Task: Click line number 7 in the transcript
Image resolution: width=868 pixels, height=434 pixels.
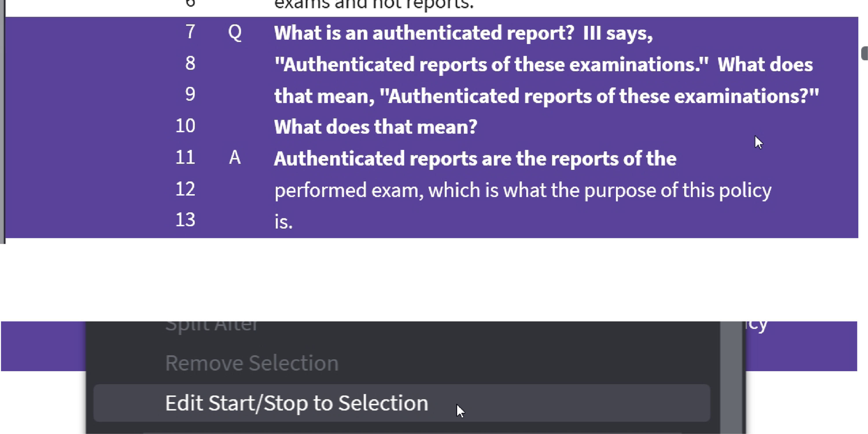Action: coord(190,32)
